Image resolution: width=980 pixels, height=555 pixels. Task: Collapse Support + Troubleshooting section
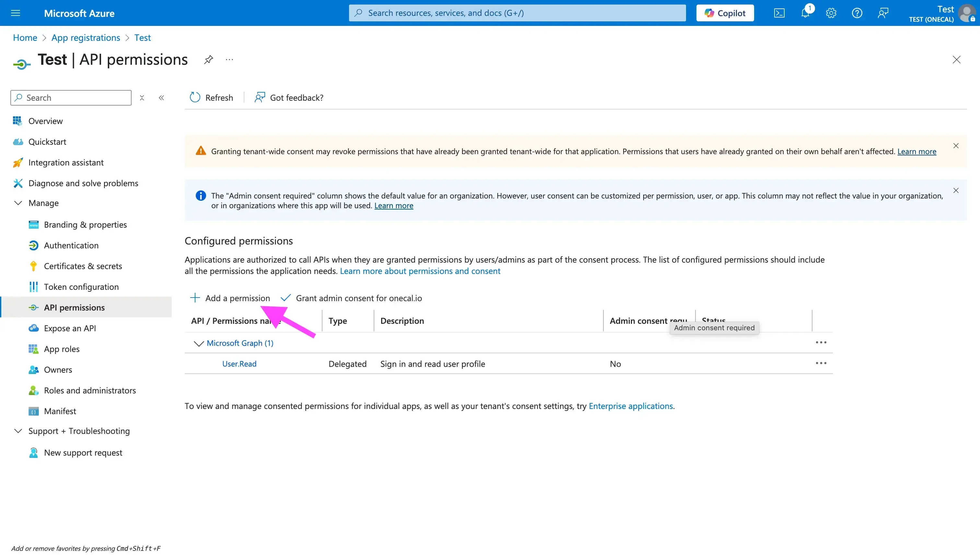pos(18,431)
